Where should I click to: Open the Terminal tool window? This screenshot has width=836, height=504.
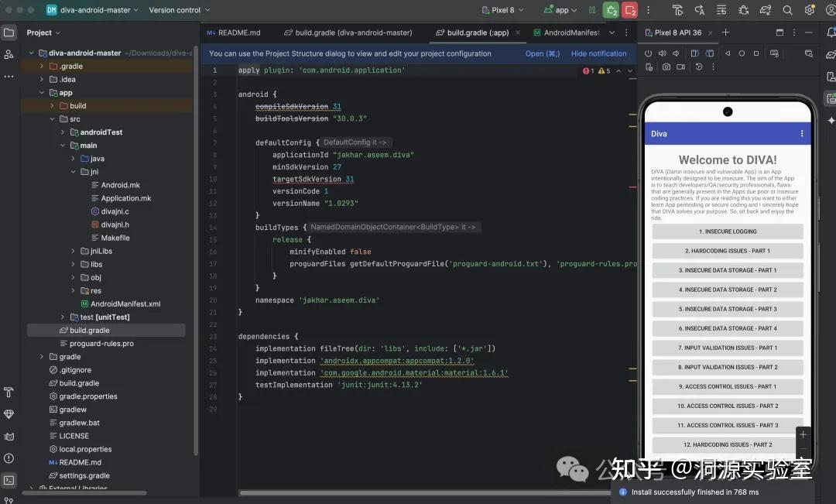click(9, 480)
